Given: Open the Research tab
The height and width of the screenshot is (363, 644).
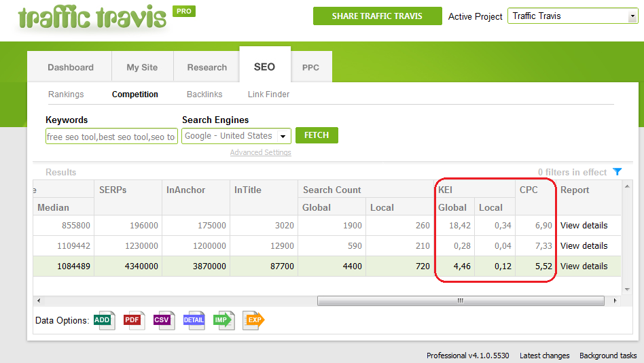Looking at the screenshot, I should pos(207,67).
